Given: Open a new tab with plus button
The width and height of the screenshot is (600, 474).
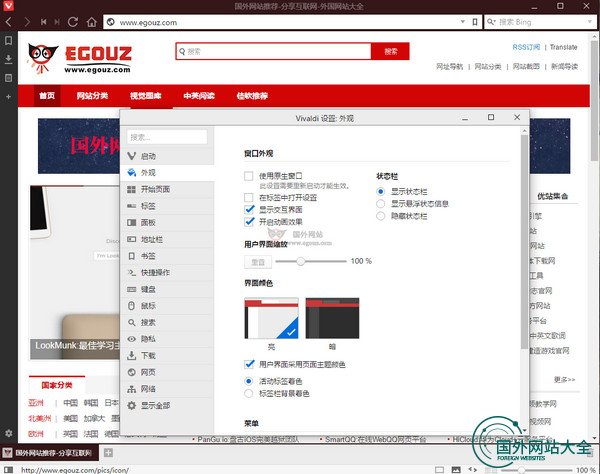Looking at the screenshot, I should pyautogui.click(x=108, y=453).
